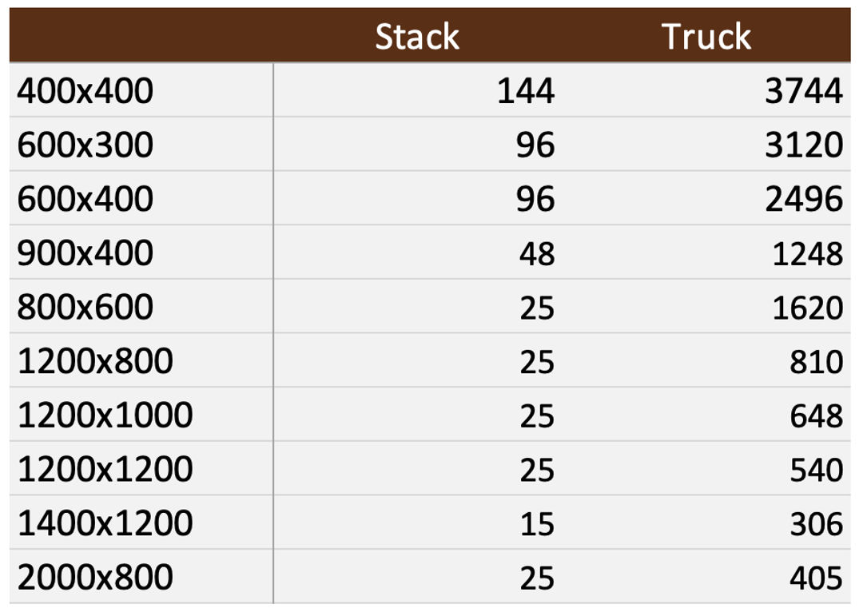Select the 400x400 row label
863x616 pixels.
point(85,91)
